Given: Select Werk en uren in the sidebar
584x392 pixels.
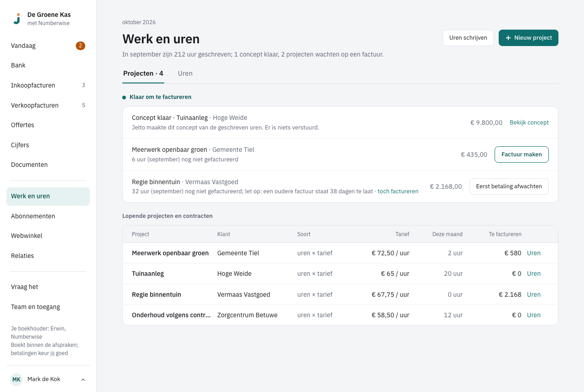Looking at the screenshot, I should [48, 196].
